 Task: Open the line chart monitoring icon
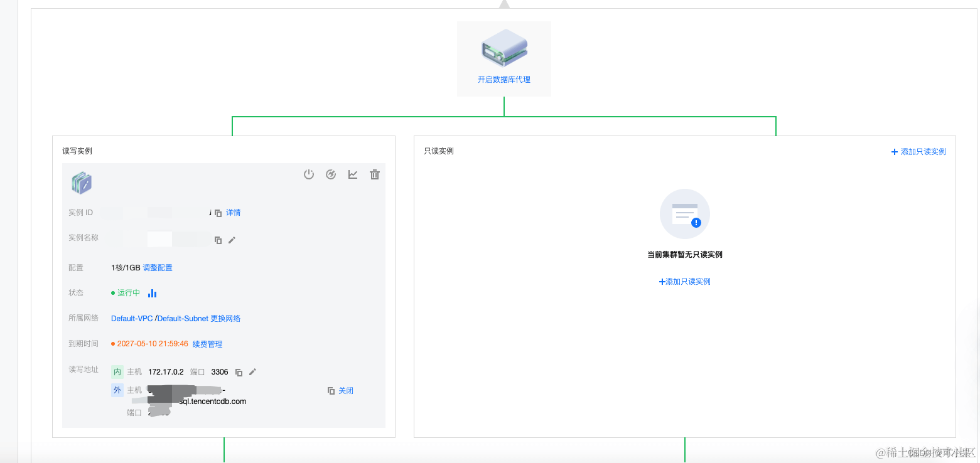click(x=353, y=174)
